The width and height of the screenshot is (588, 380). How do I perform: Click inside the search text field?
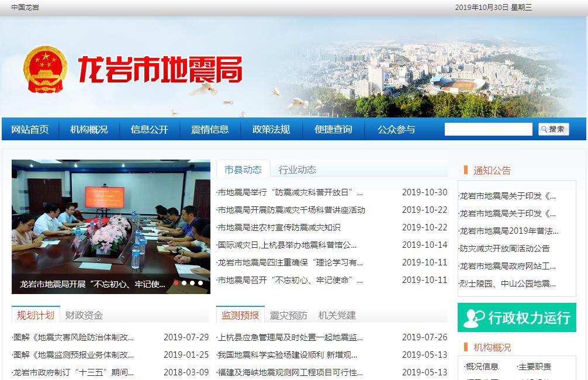pyautogui.click(x=488, y=129)
